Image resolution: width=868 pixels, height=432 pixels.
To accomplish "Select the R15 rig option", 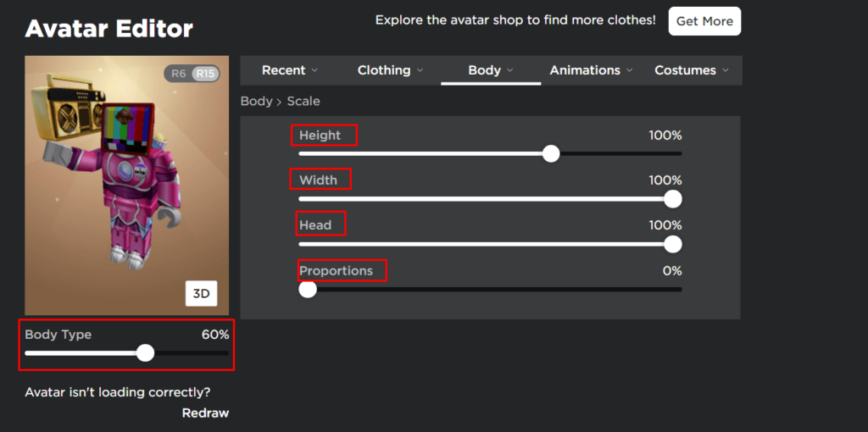I will pos(205,74).
